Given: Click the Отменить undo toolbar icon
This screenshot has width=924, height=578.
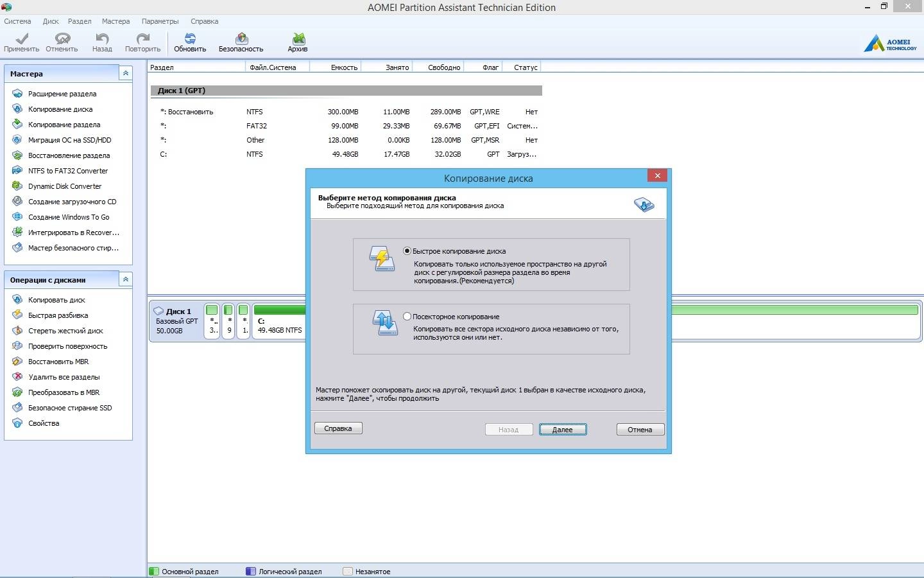Looking at the screenshot, I should pos(62,39).
